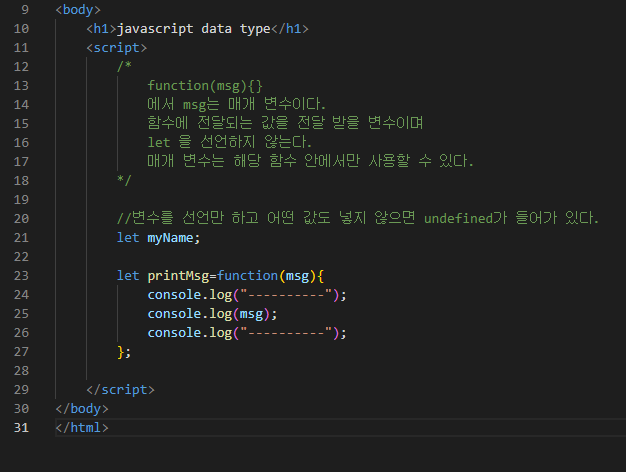Click line number 22 in the gutter

(x=21, y=257)
